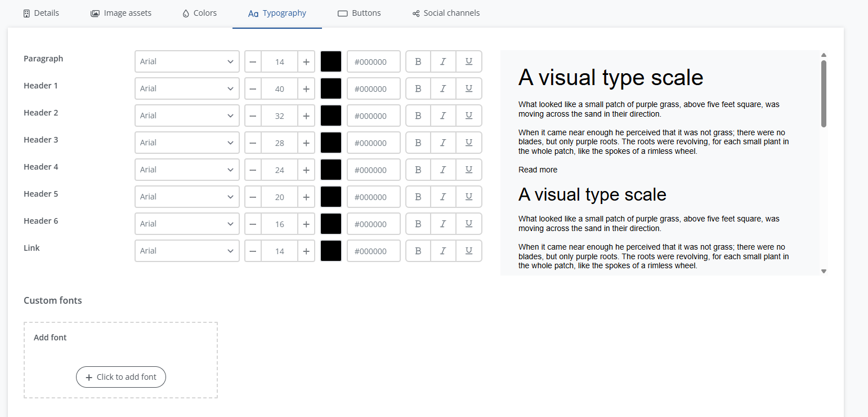Open the Link font family dropdown
The height and width of the screenshot is (417, 868).
[187, 251]
